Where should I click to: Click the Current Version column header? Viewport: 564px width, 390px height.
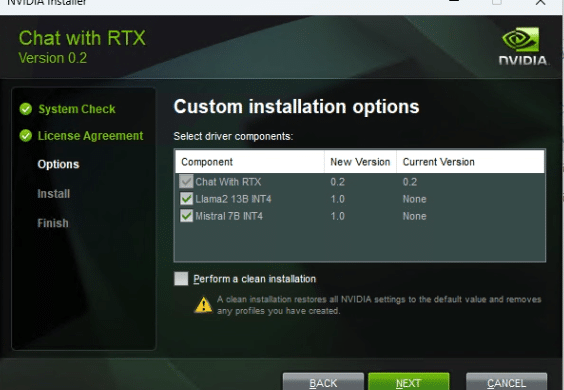[470, 162]
